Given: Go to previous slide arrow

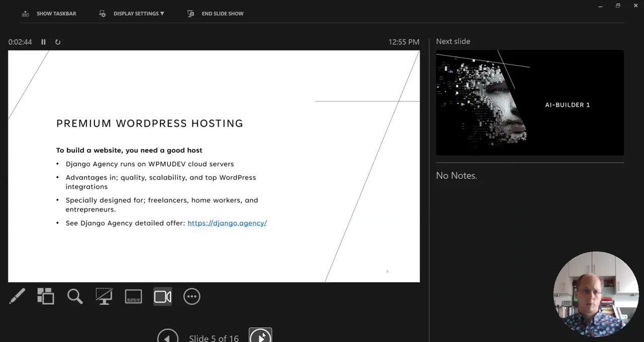Looking at the screenshot, I should [x=168, y=335].
